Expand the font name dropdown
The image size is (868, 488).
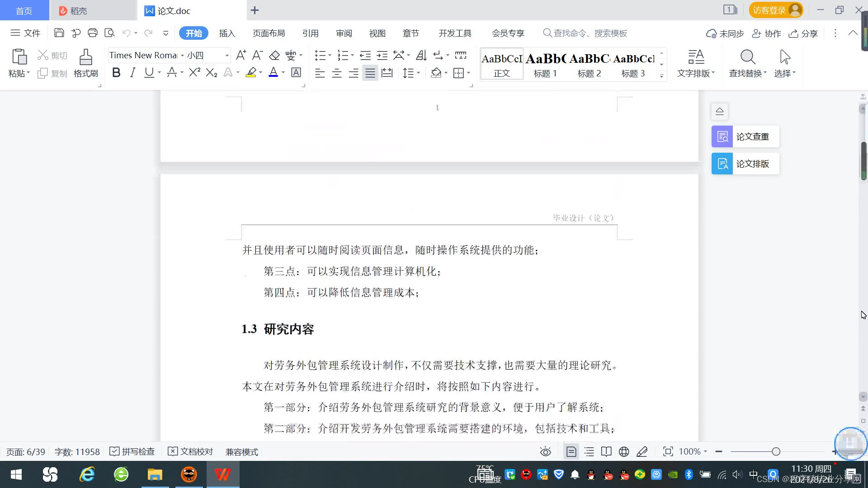pyautogui.click(x=183, y=56)
